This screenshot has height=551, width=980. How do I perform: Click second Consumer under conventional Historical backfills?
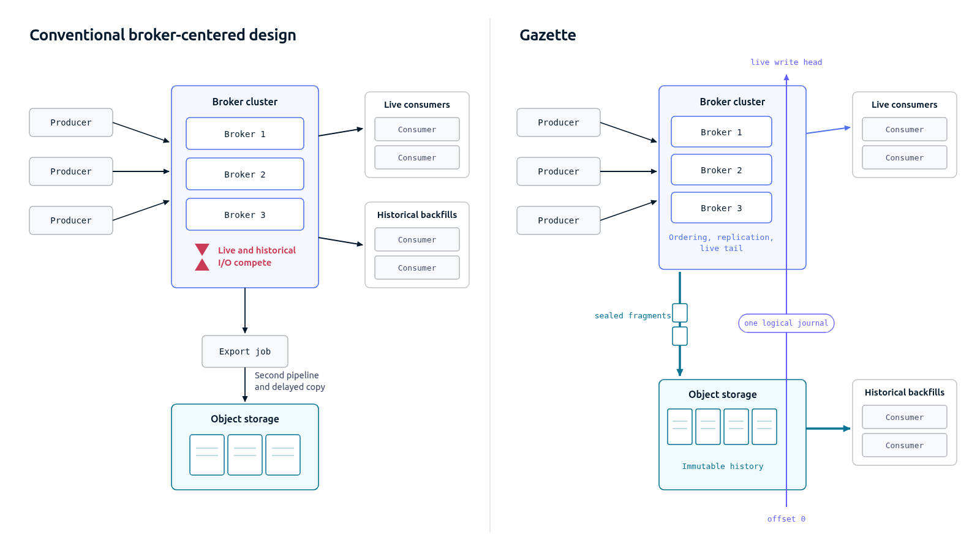pos(417,268)
